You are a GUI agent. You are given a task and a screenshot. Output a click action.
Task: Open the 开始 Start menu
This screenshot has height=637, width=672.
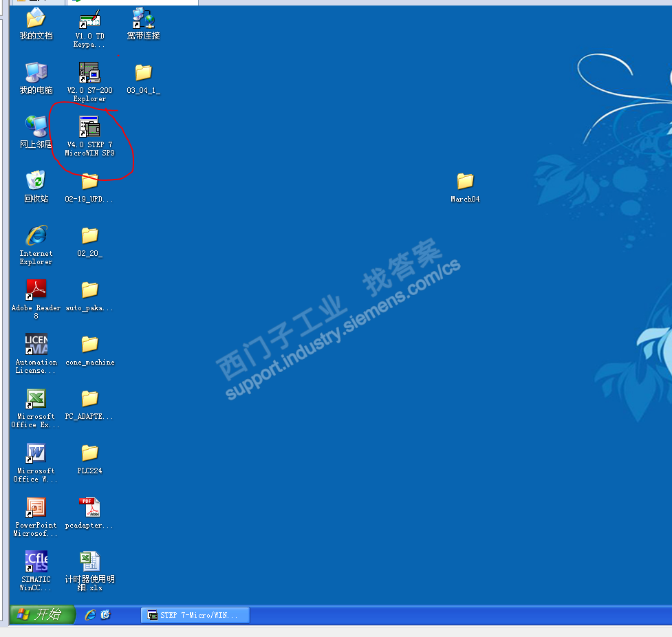coord(42,615)
